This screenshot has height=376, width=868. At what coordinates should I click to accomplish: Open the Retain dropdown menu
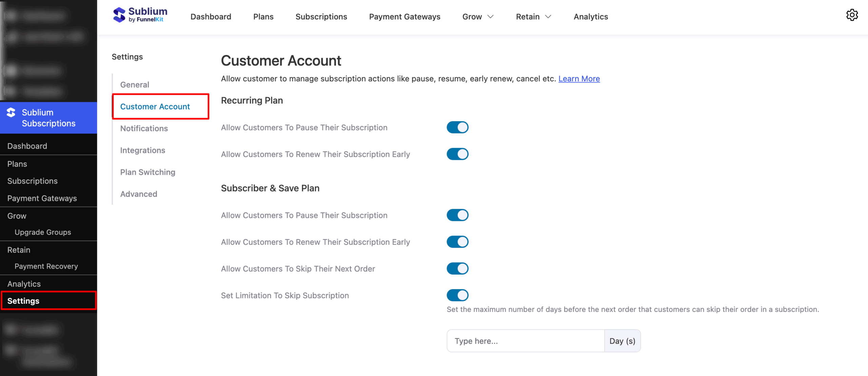click(x=532, y=16)
